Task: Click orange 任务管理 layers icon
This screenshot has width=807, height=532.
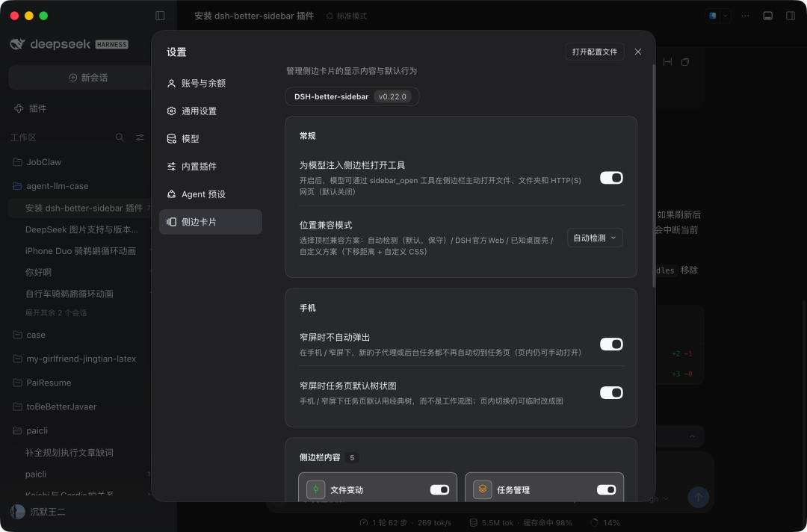Action: tap(482, 490)
